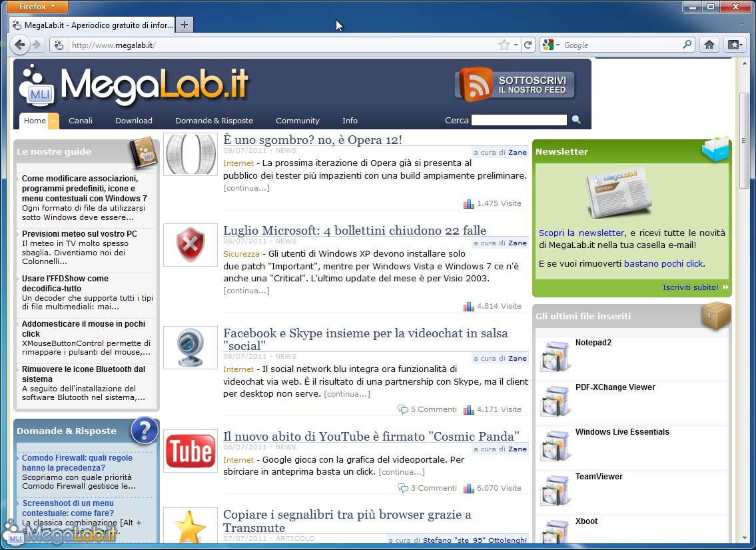Screen dimensions: 756x550
Task: Expand the Home tab dropdown arrow
Action: click(53, 121)
